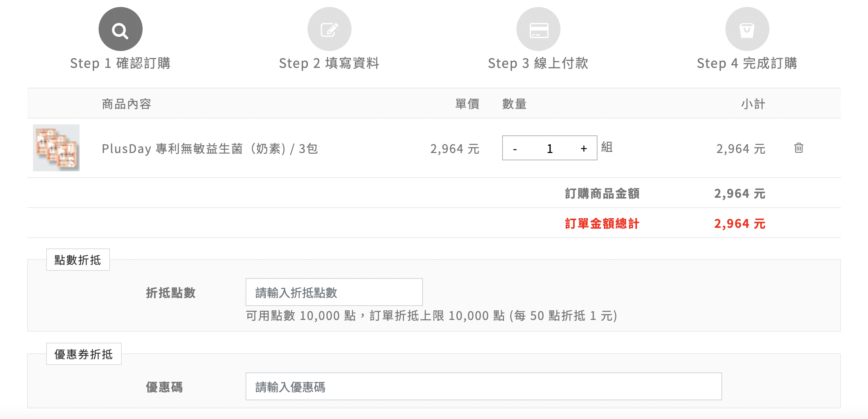Delete the item using the trash icon

click(x=799, y=148)
